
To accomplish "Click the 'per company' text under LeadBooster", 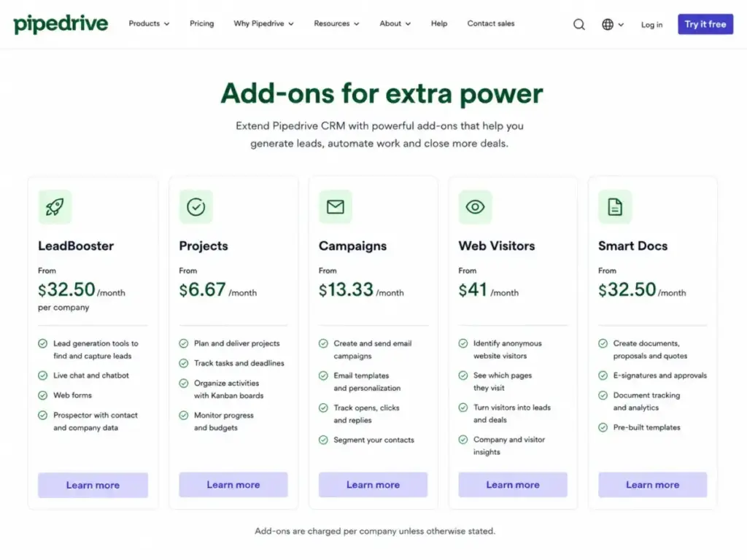I will [64, 308].
